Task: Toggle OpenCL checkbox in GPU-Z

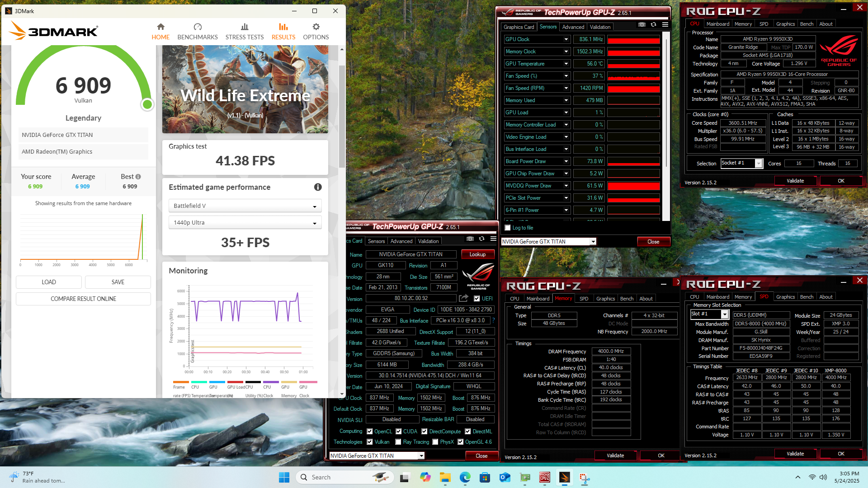Action: [370, 432]
